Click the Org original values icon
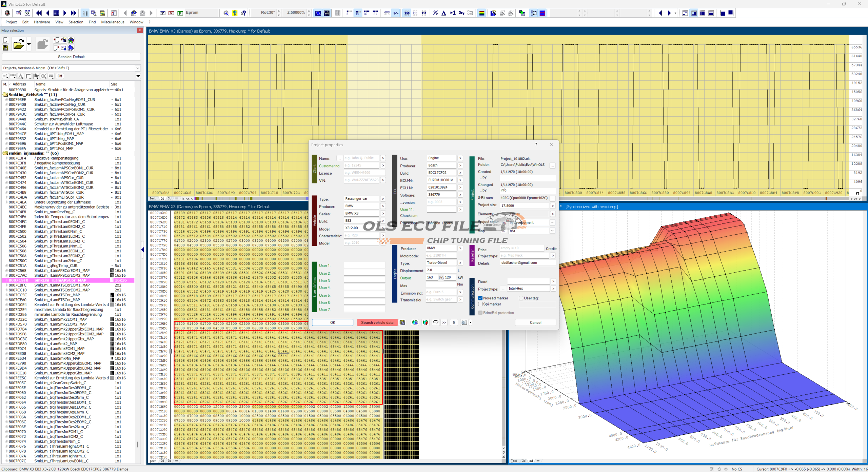This screenshot has width=868, height=472. 461,13
